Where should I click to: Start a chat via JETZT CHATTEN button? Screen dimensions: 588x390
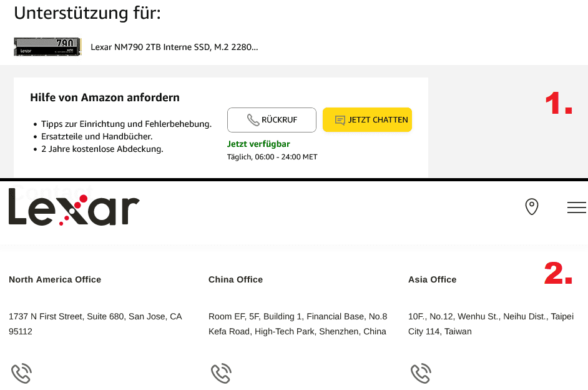[x=367, y=120]
